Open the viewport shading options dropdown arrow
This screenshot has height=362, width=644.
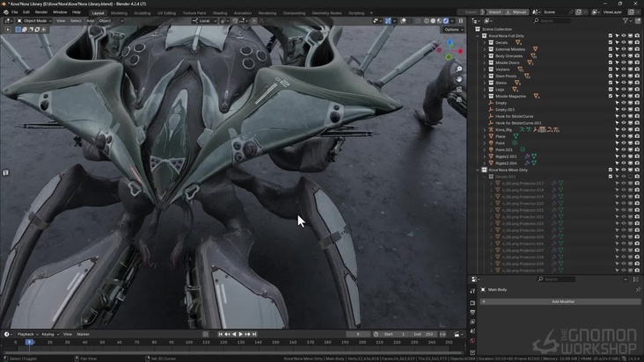(x=452, y=20)
